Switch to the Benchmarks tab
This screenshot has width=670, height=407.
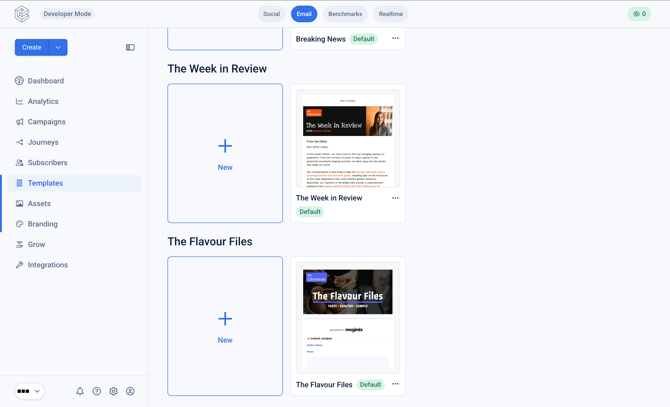pyautogui.click(x=345, y=14)
